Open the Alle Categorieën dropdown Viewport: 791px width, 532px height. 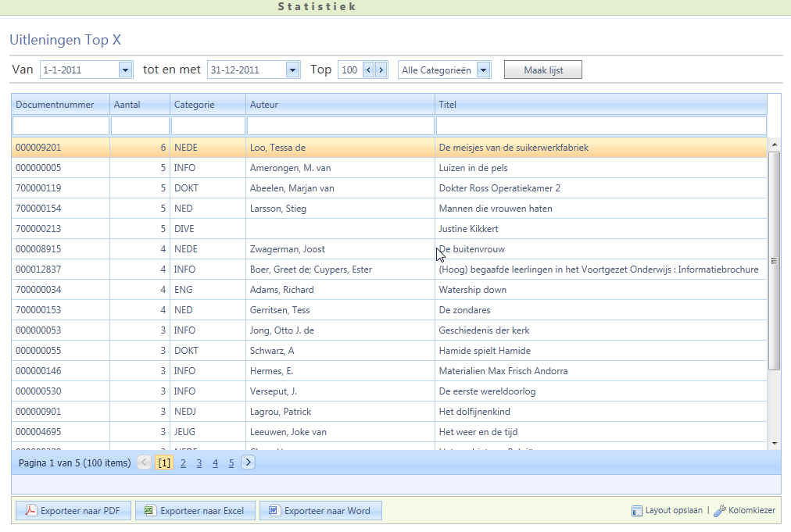[483, 70]
